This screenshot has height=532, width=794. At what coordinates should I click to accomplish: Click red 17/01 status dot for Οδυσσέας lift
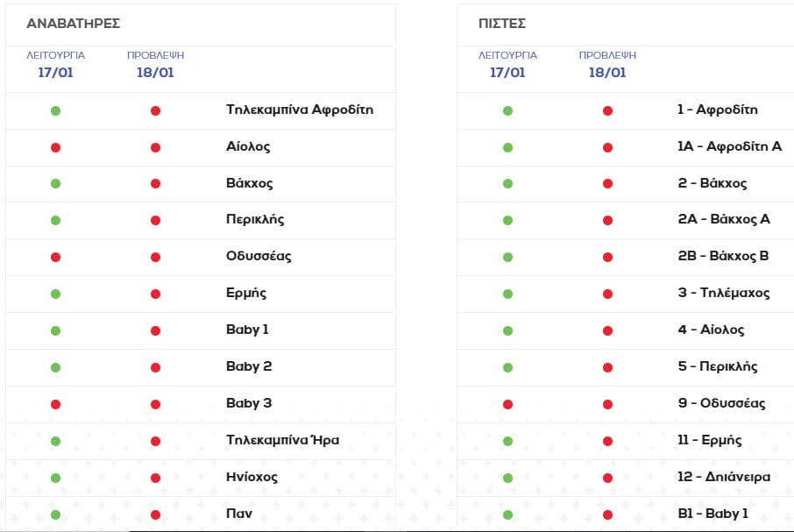(x=55, y=258)
